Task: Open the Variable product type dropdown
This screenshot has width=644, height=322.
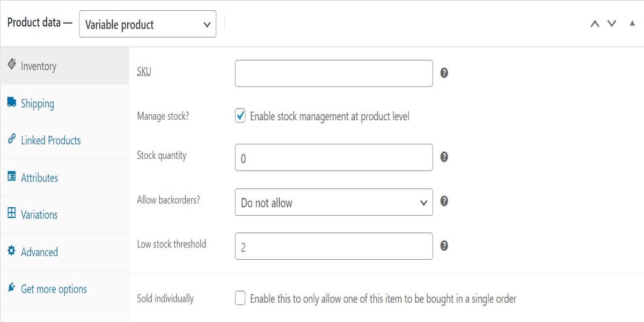Action: 148,24
